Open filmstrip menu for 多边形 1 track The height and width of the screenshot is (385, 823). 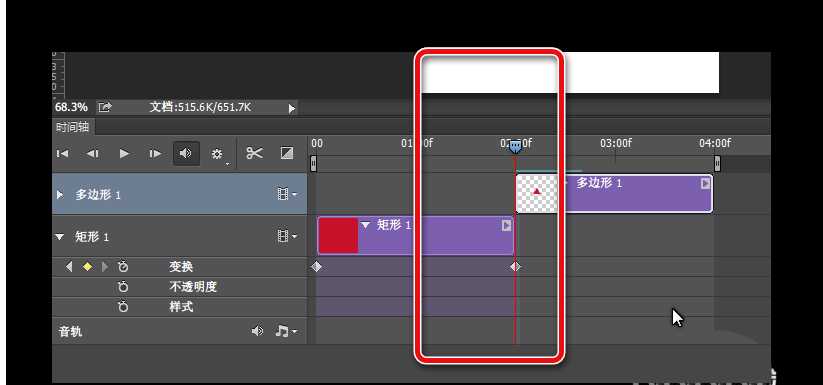point(287,195)
